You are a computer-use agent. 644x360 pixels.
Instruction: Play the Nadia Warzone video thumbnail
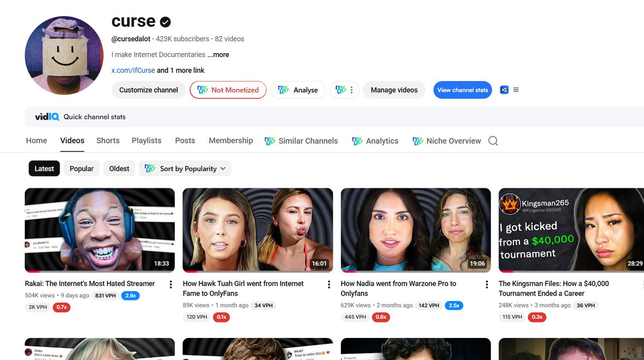tap(416, 230)
